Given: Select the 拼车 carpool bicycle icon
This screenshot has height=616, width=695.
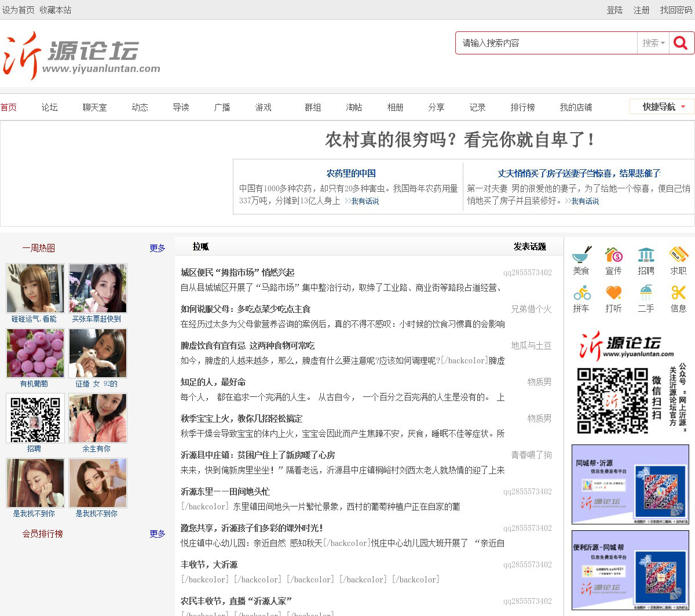Looking at the screenshot, I should point(581,293).
